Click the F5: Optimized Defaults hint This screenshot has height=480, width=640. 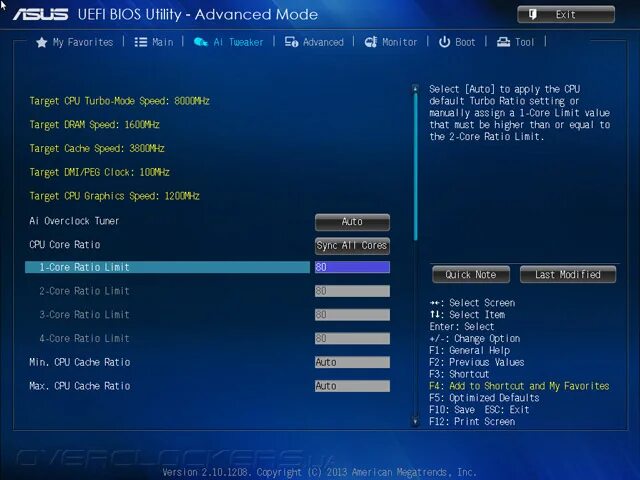click(x=484, y=398)
